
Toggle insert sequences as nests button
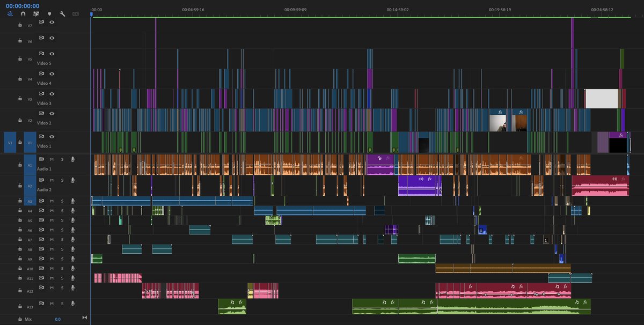[x=10, y=13]
